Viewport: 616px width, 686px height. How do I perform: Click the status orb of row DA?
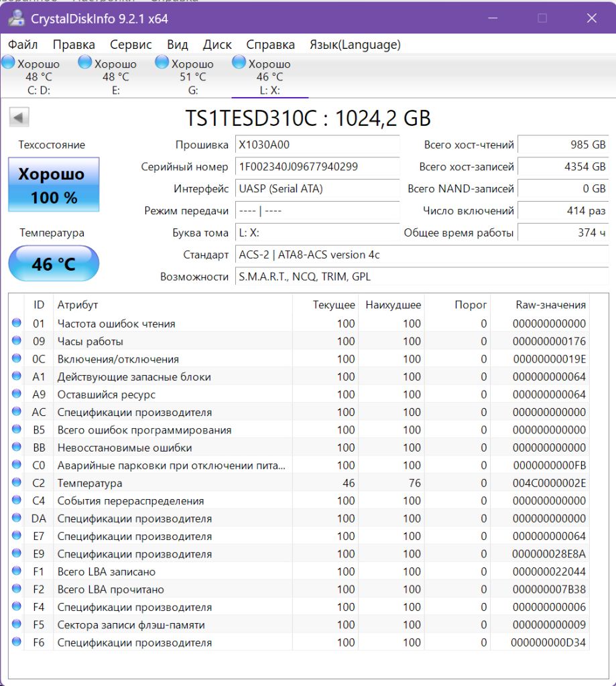coord(17,518)
